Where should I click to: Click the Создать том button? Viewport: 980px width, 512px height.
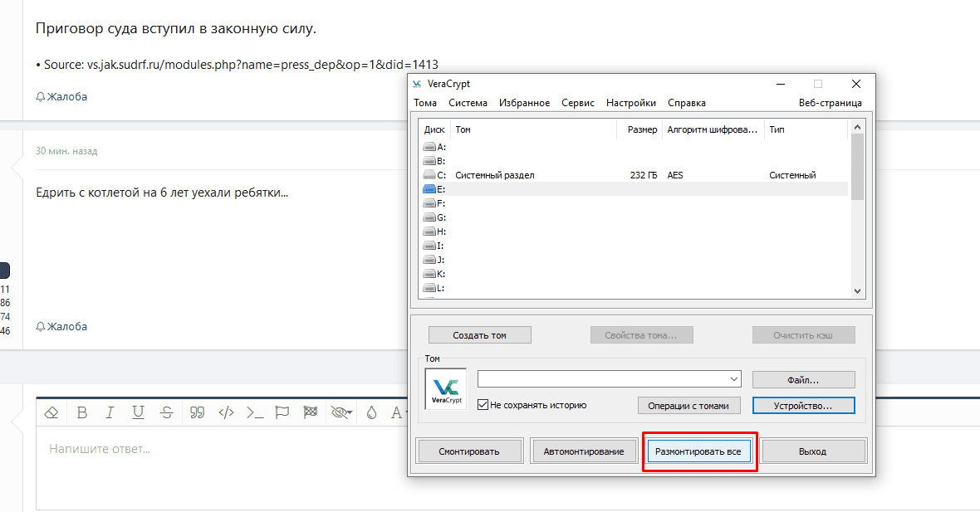pyautogui.click(x=479, y=335)
